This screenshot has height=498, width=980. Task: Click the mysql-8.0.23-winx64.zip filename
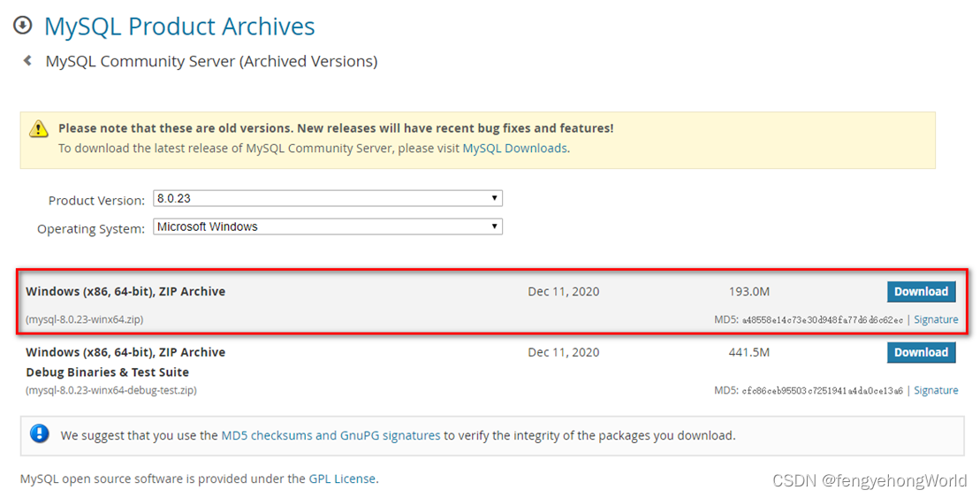click(85, 319)
